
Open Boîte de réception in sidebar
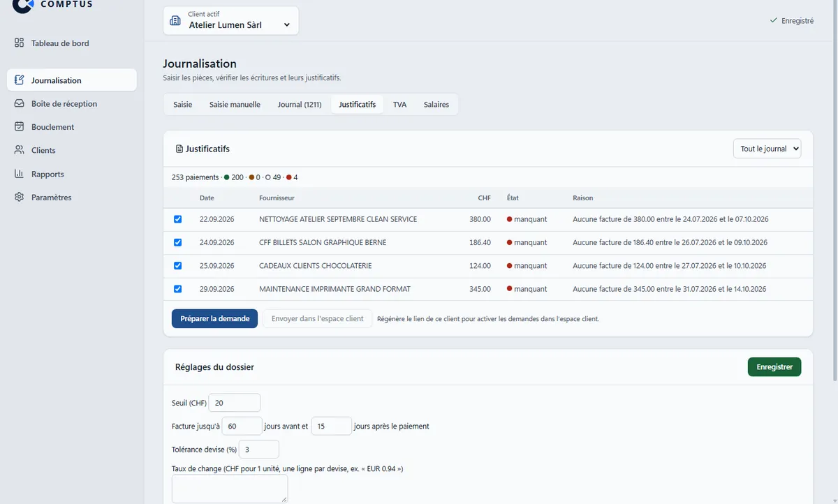click(72, 104)
